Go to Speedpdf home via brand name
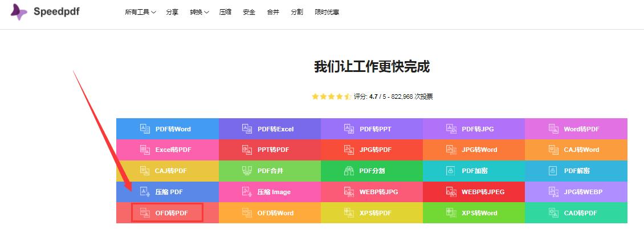644x229 pixels. point(56,12)
